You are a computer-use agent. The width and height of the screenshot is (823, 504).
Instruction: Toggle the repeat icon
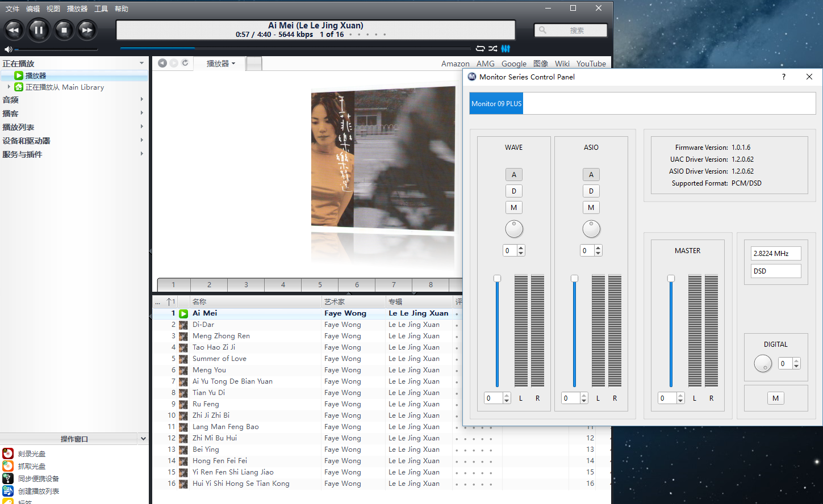click(x=480, y=49)
